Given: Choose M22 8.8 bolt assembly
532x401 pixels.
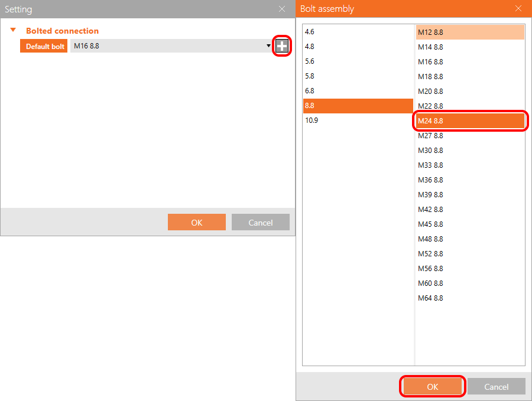Looking at the screenshot, I should [x=470, y=106].
